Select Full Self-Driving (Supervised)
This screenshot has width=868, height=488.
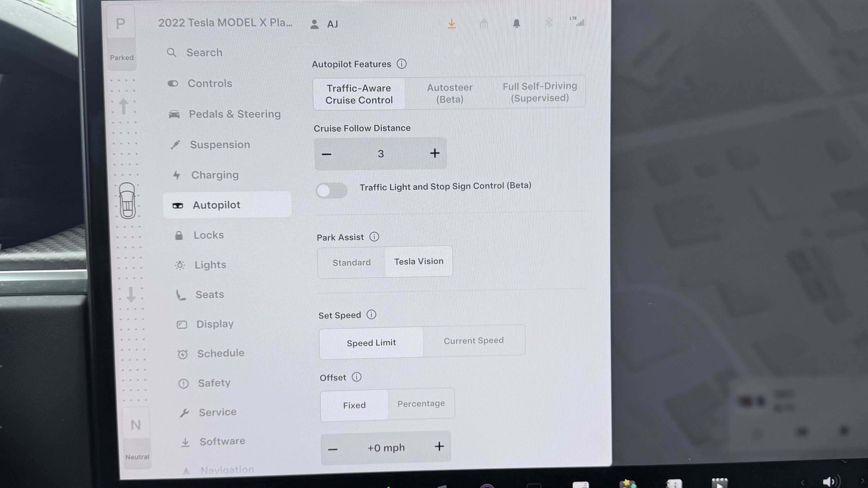point(540,92)
